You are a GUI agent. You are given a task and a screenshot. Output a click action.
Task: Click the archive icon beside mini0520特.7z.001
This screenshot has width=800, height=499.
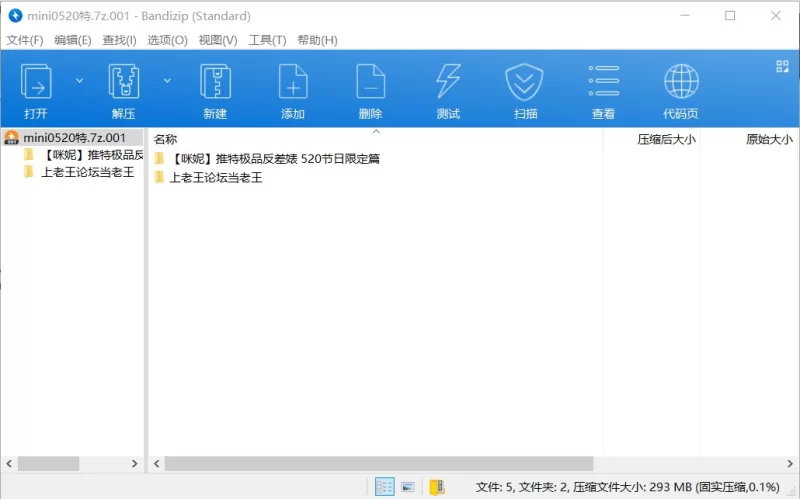coord(11,137)
